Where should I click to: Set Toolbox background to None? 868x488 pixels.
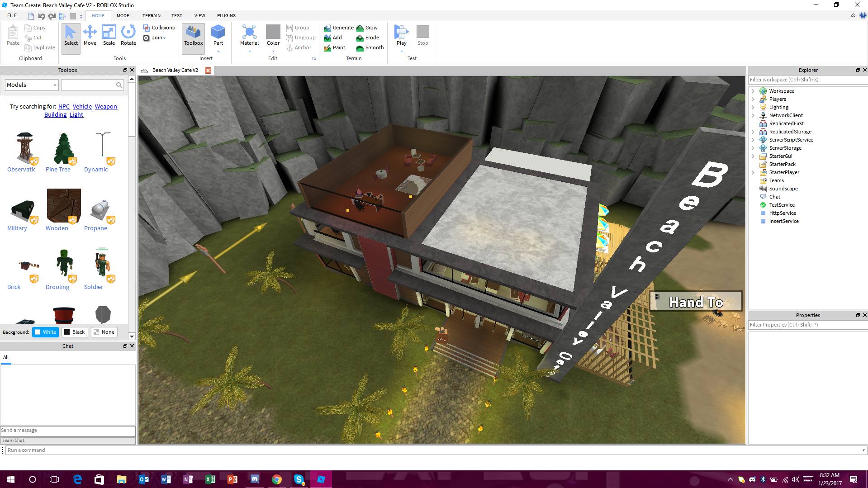click(104, 332)
